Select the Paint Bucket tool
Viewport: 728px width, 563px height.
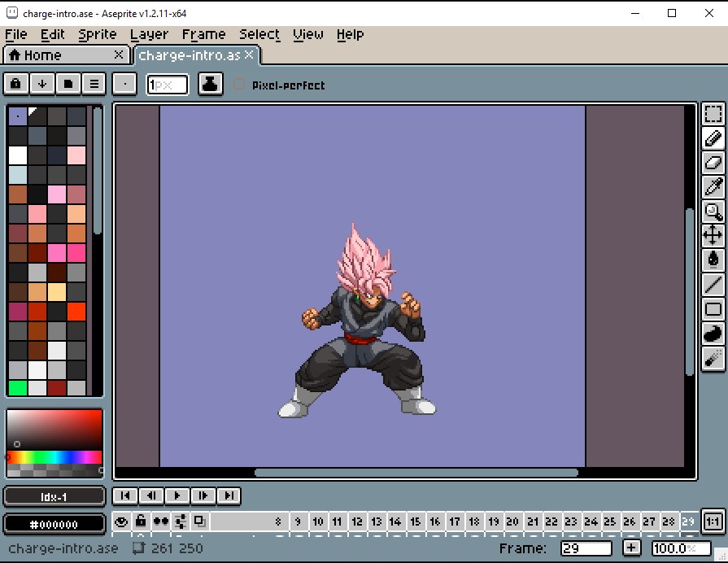(713, 260)
